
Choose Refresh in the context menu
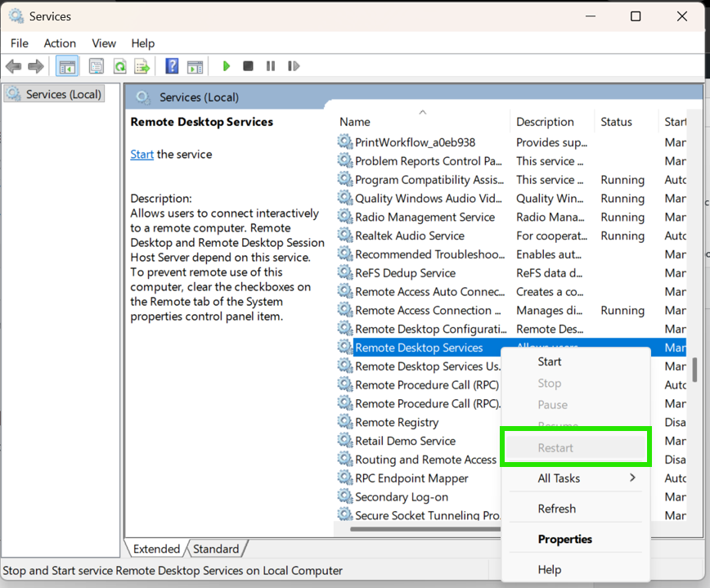click(576, 509)
